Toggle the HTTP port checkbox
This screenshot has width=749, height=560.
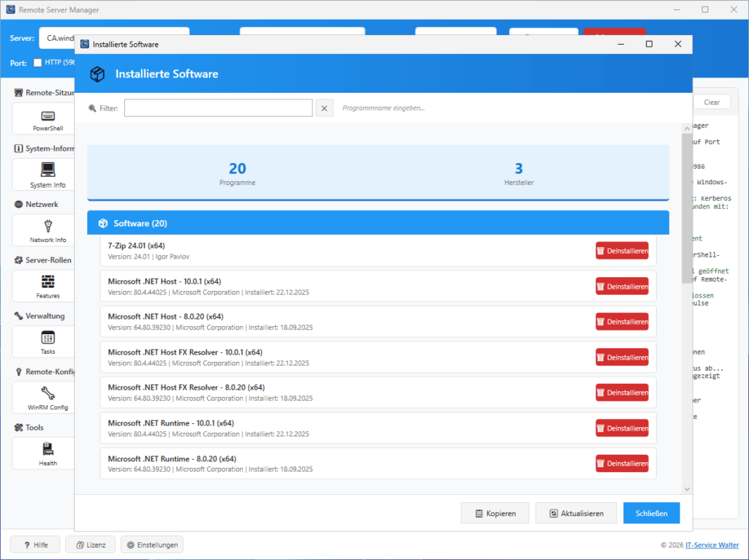coord(37,63)
